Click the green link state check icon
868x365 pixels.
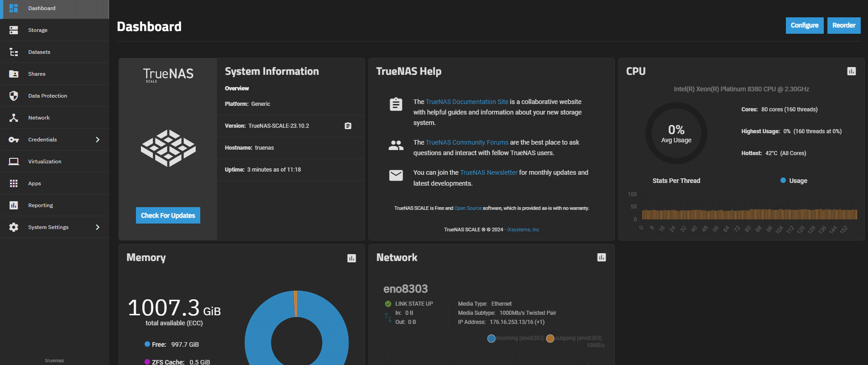(388, 304)
